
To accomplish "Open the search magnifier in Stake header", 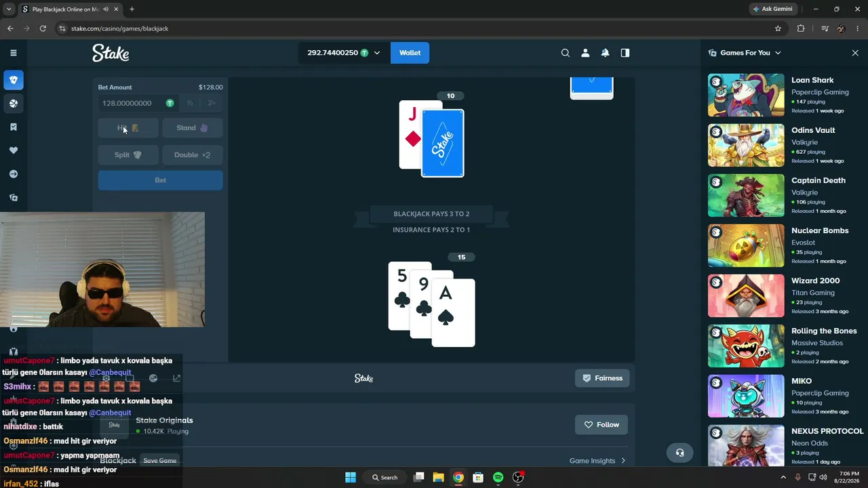I will [x=566, y=53].
